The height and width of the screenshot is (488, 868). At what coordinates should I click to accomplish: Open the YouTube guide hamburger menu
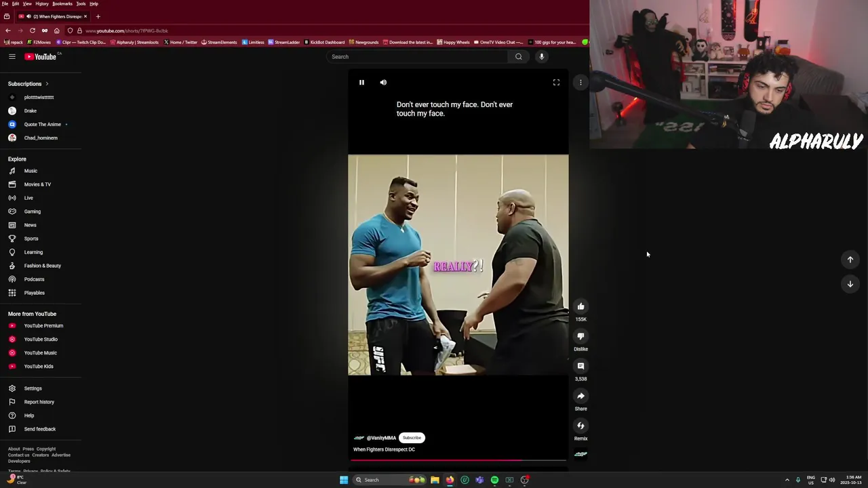(12, 56)
